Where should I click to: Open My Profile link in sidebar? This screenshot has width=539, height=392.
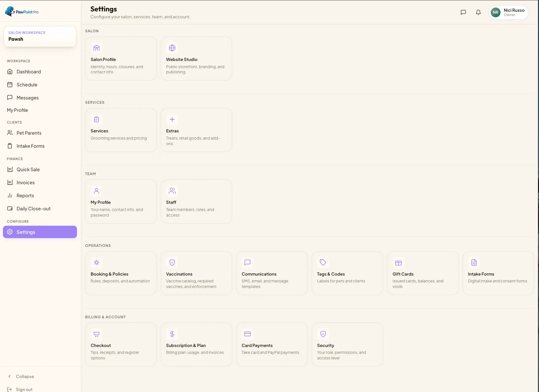pos(18,110)
